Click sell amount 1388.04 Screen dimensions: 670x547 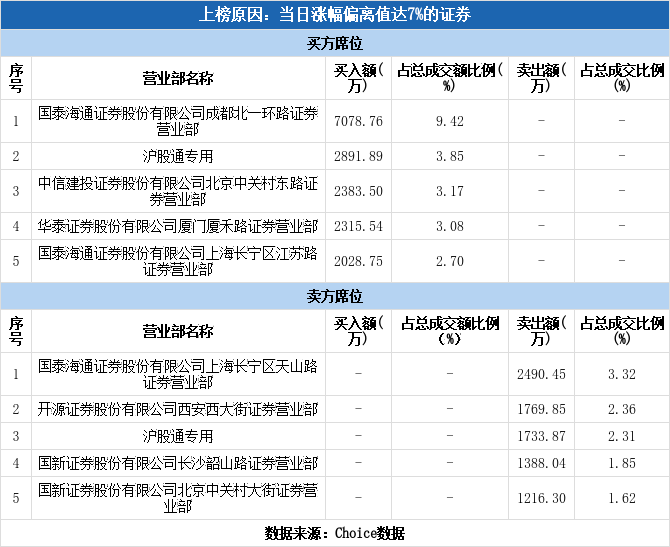pyautogui.click(x=541, y=463)
